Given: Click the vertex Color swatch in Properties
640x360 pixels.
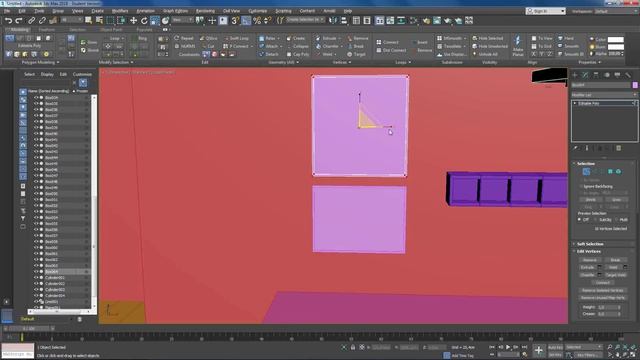Looking at the screenshot, I should (x=616, y=40).
